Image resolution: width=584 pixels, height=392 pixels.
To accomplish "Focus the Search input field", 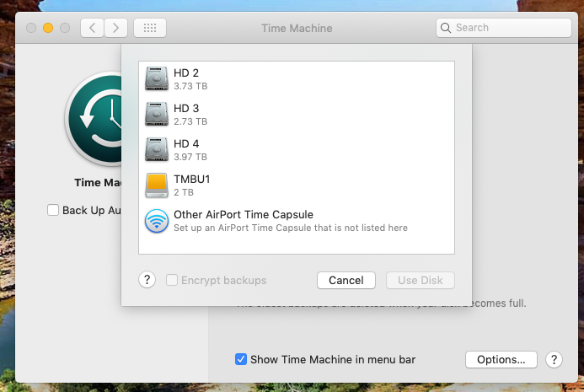I will pos(504,28).
